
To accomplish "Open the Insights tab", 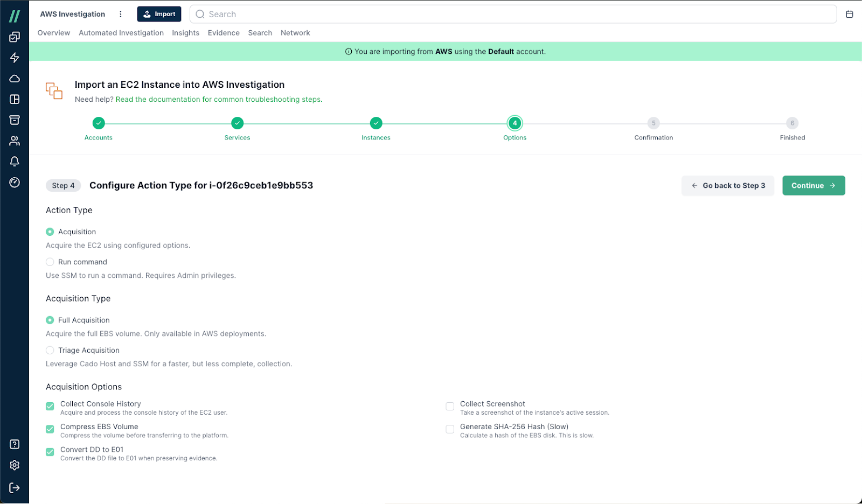I will pyautogui.click(x=186, y=33).
